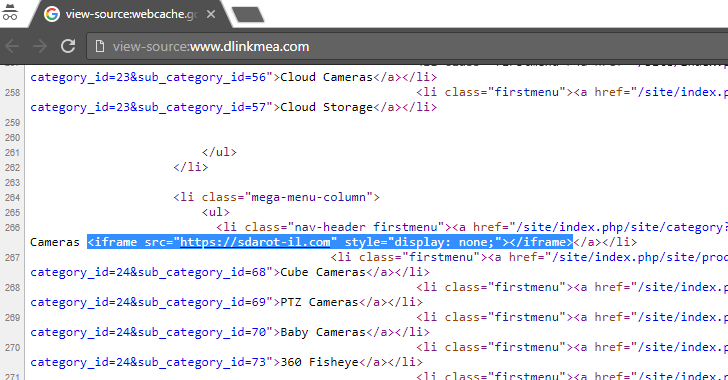This screenshot has width=728, height=380.
Task: Open a new tab with the new-tab button
Action: click(248, 14)
